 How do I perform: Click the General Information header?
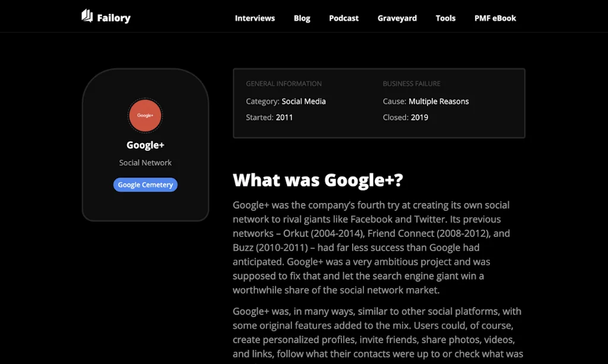click(284, 84)
